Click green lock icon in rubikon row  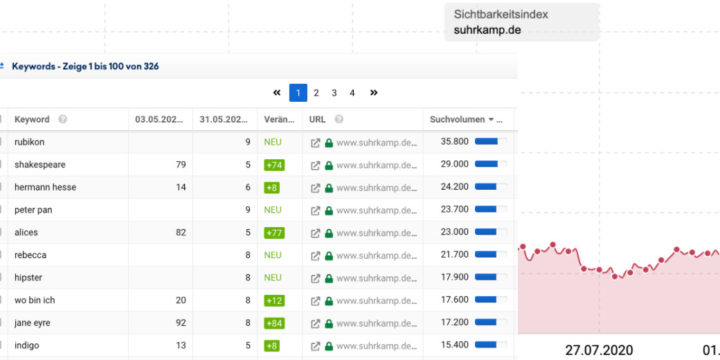click(328, 142)
